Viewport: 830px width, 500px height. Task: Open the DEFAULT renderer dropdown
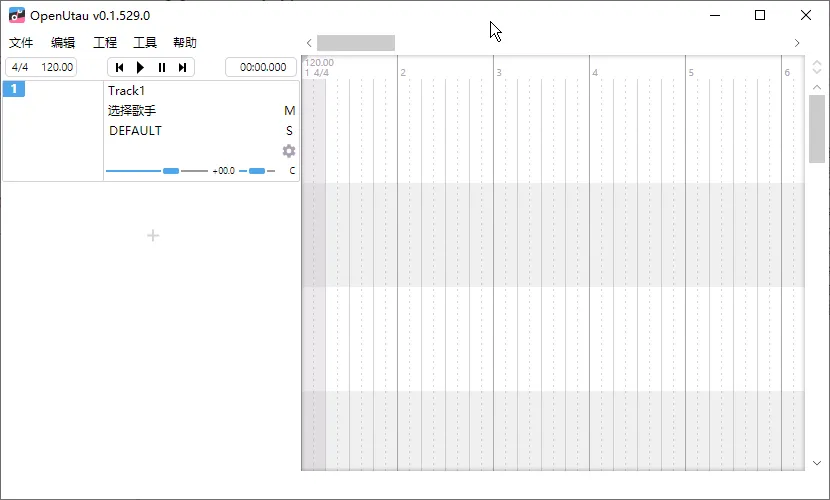click(x=135, y=131)
